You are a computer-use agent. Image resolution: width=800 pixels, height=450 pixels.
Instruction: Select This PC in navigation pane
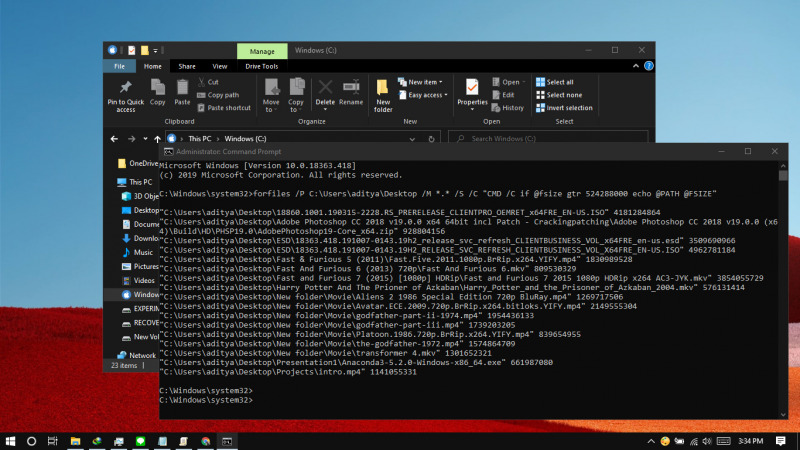[135, 182]
